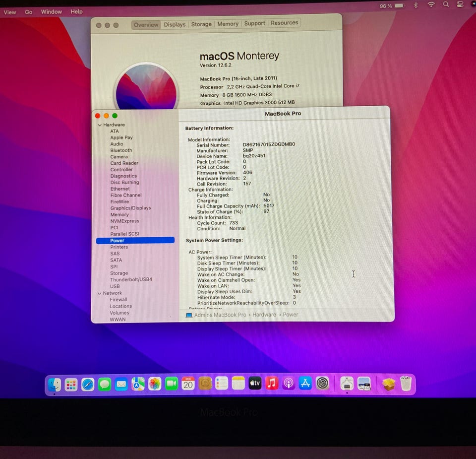
Task: Select Bluetooth in Hardware list
Action: (x=121, y=150)
